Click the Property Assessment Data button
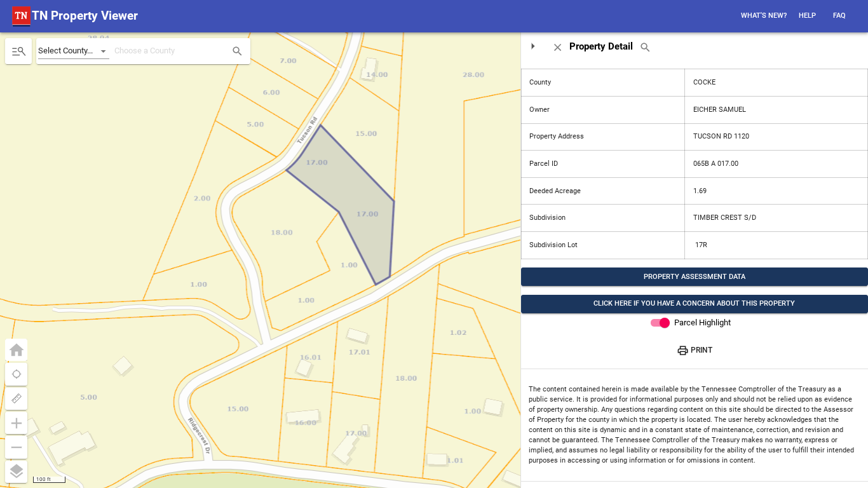 (694, 277)
